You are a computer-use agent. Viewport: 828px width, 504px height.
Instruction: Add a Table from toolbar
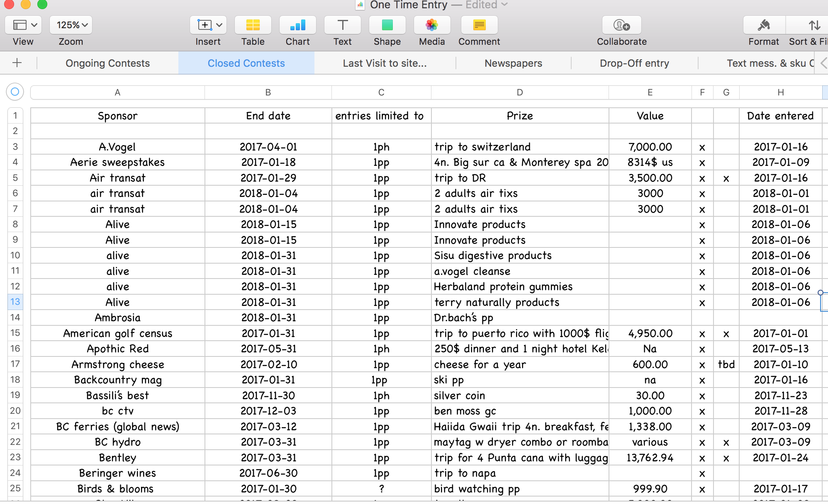[253, 25]
